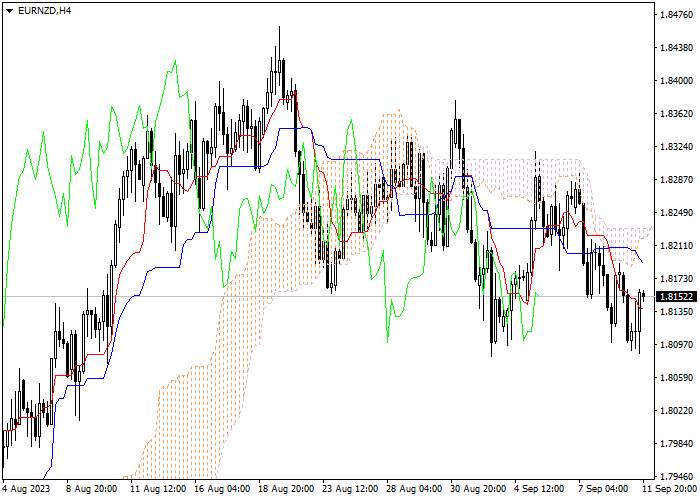Click price level 1.84000

676,81
